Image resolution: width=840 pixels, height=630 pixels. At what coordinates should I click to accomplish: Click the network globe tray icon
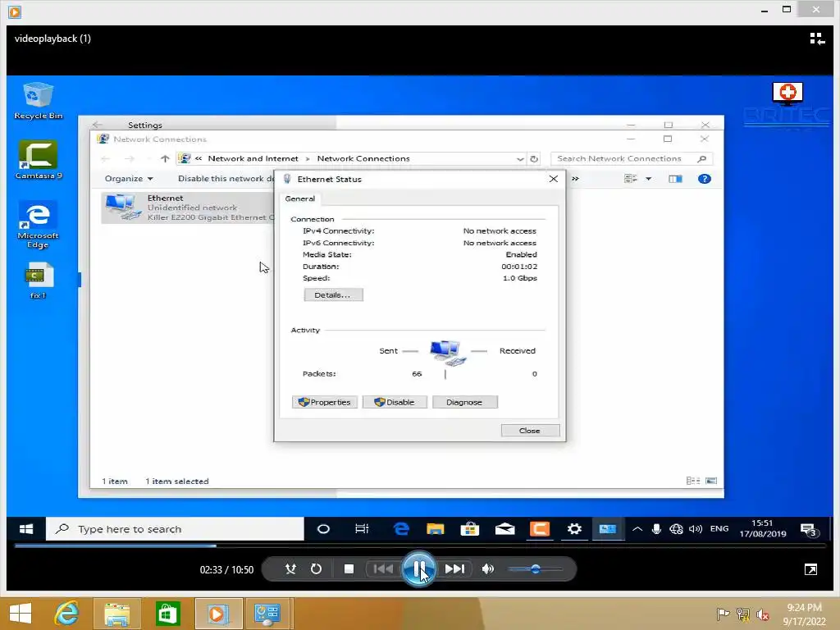point(676,529)
